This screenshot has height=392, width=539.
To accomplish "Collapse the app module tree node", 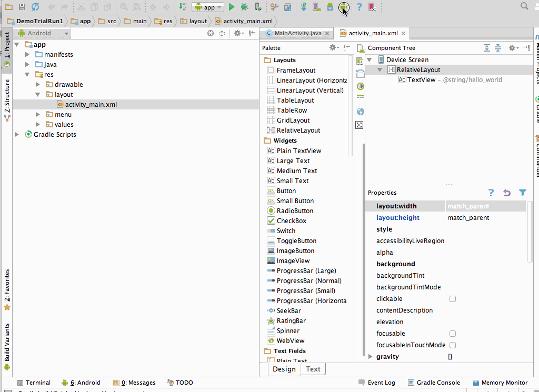I will (17, 45).
